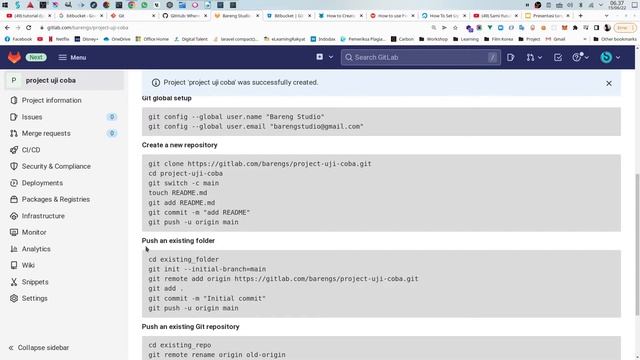This screenshot has height=360, width=640.
Task: Open the user avatar menu
Action: click(606, 58)
